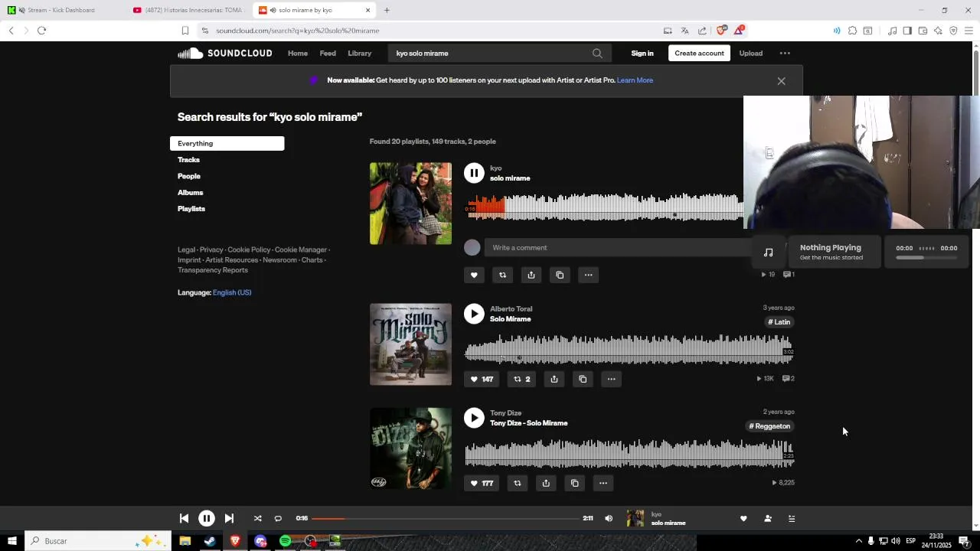Open Spotify from the taskbar

[x=285, y=541]
